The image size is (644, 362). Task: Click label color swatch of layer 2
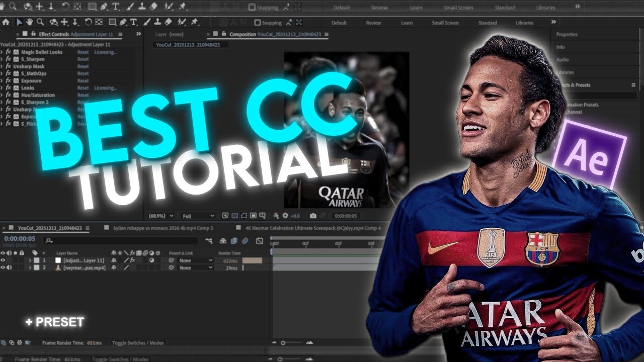coord(36,268)
